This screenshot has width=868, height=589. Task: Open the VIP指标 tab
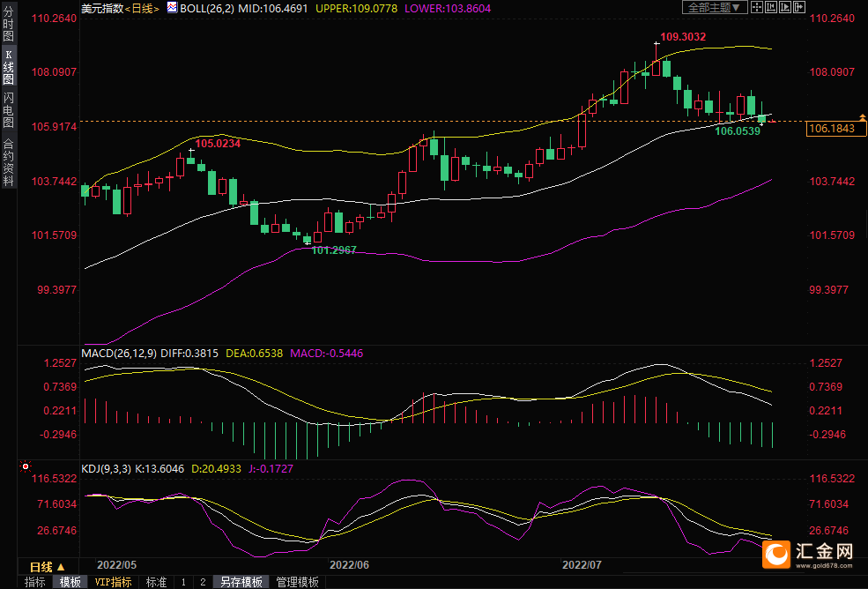pos(113,582)
